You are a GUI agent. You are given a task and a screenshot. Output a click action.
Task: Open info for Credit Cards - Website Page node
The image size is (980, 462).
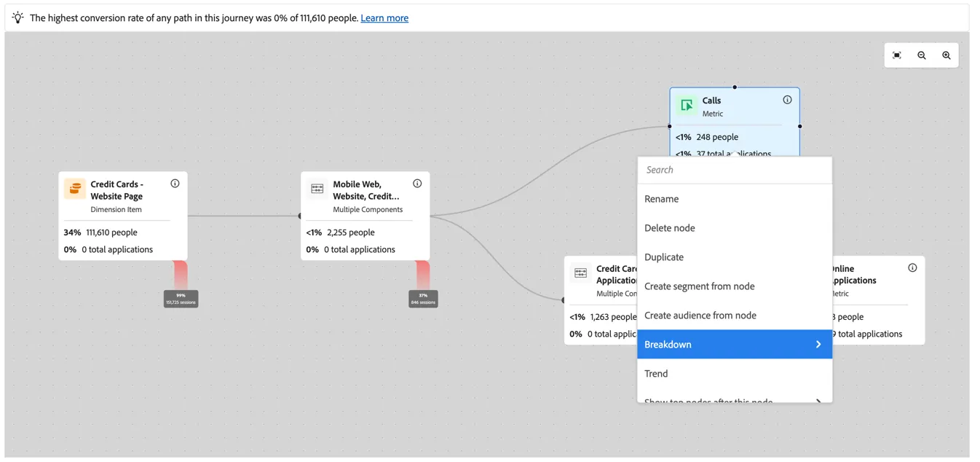[175, 184]
